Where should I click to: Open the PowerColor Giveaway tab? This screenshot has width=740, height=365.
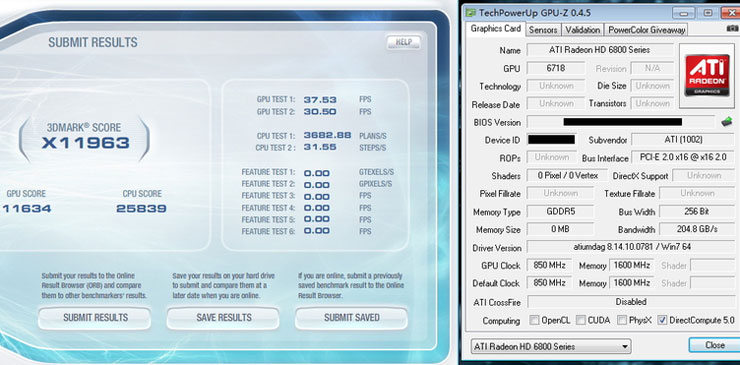[646, 30]
